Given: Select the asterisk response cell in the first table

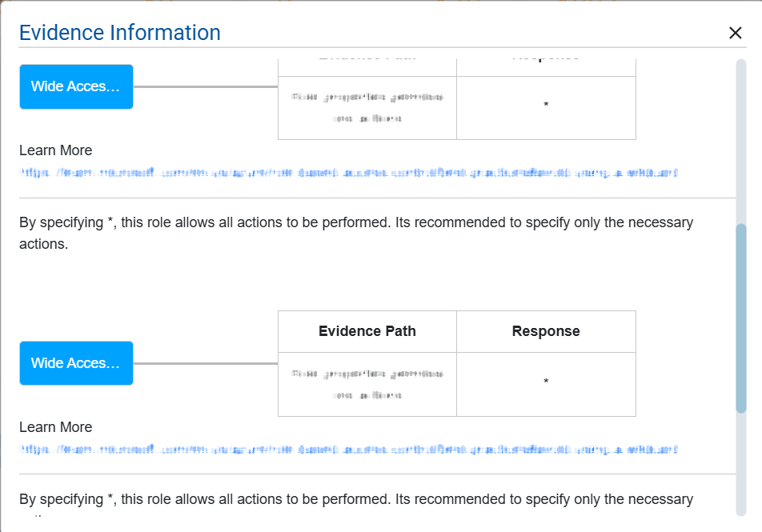Looking at the screenshot, I should click(546, 105).
